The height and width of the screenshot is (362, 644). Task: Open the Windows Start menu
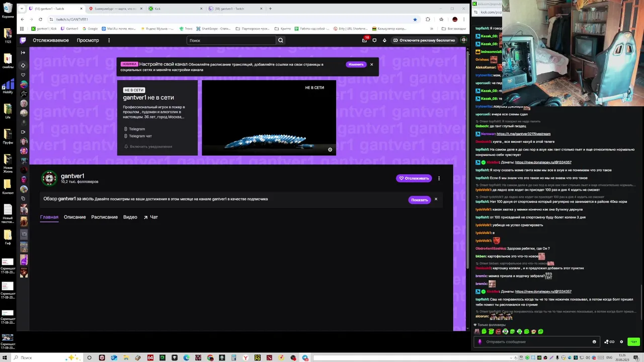coord(5,357)
